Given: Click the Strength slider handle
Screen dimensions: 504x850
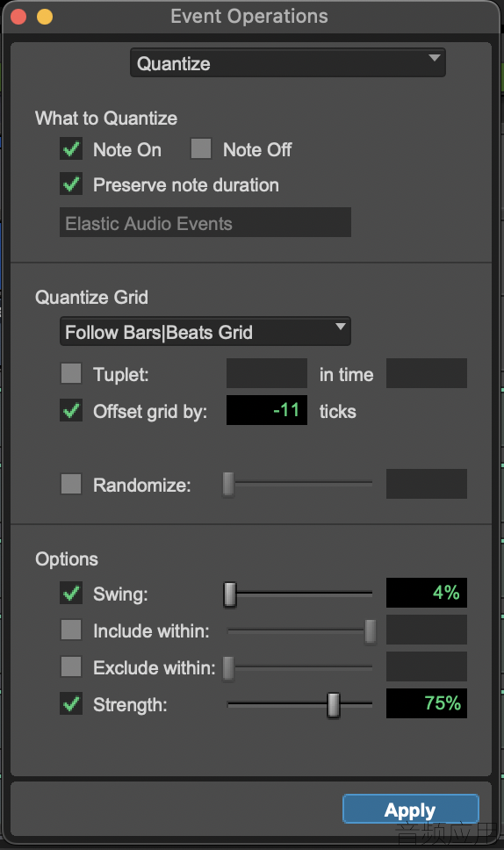Looking at the screenshot, I should (x=334, y=705).
